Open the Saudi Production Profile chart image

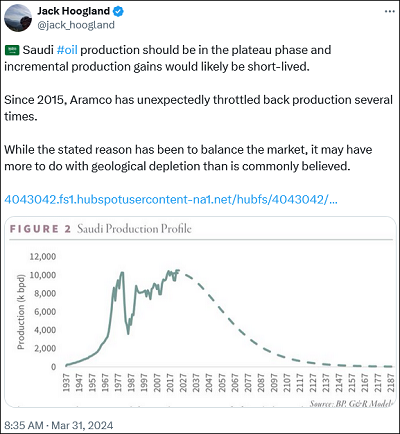pos(200,312)
